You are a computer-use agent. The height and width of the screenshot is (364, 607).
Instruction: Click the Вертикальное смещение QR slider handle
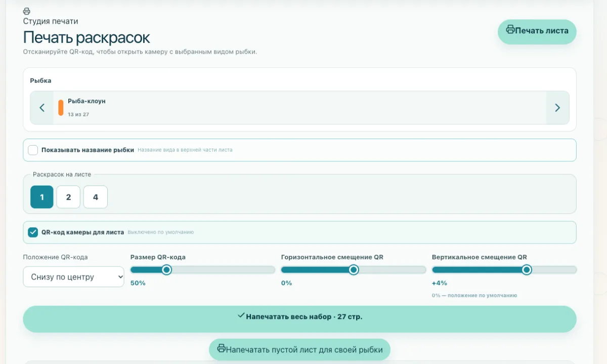(527, 270)
